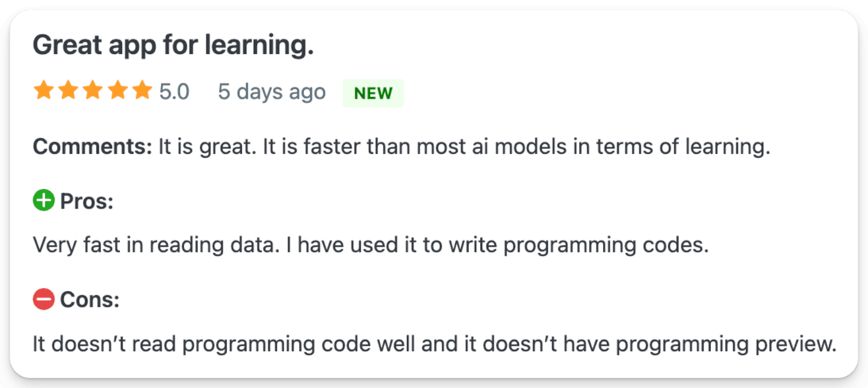Click the first orange rating star
The image size is (868, 388).
43,90
